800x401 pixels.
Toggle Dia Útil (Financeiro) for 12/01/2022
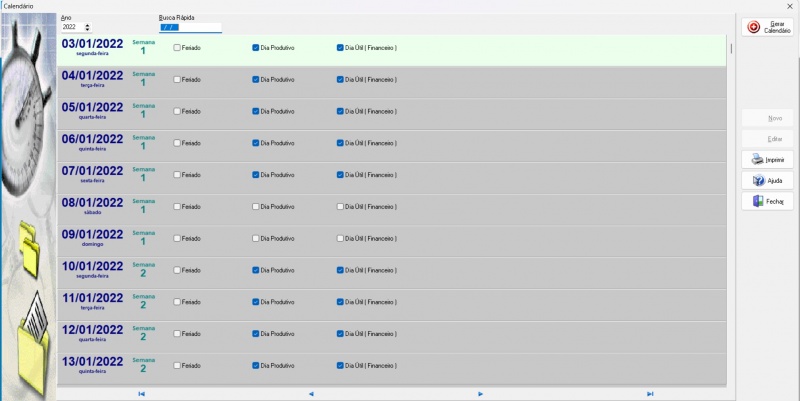click(340, 334)
